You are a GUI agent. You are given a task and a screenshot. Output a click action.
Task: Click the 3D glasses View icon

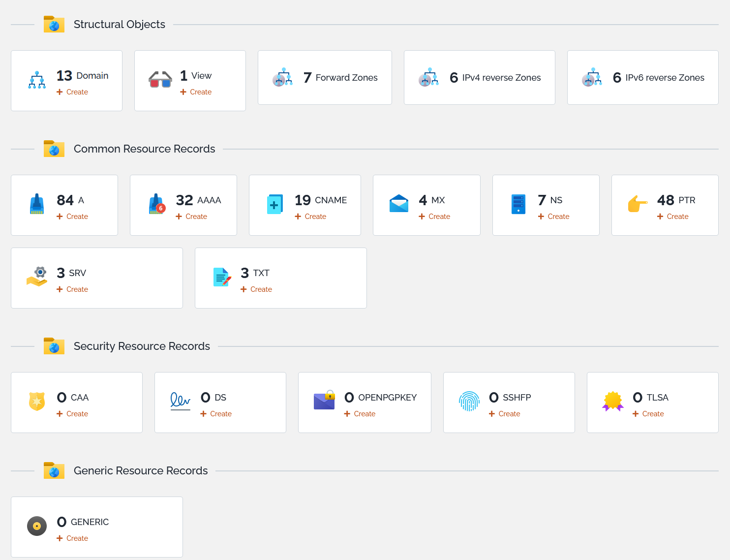coord(160,80)
